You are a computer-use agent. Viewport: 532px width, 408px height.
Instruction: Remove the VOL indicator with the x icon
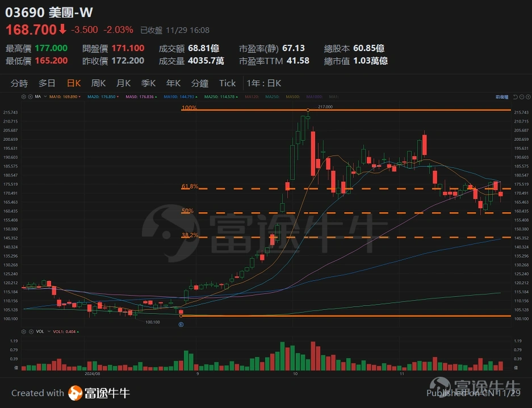pyautogui.click(x=30, y=331)
